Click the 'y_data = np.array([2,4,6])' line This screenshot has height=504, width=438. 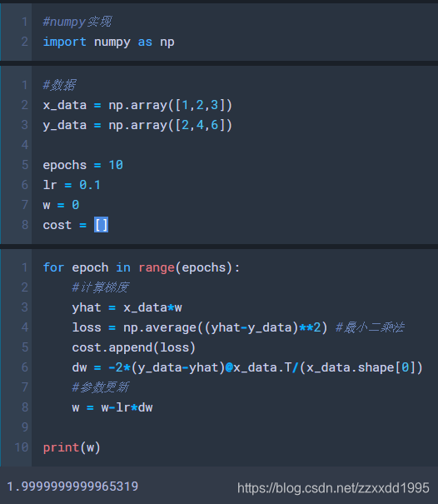point(137,125)
